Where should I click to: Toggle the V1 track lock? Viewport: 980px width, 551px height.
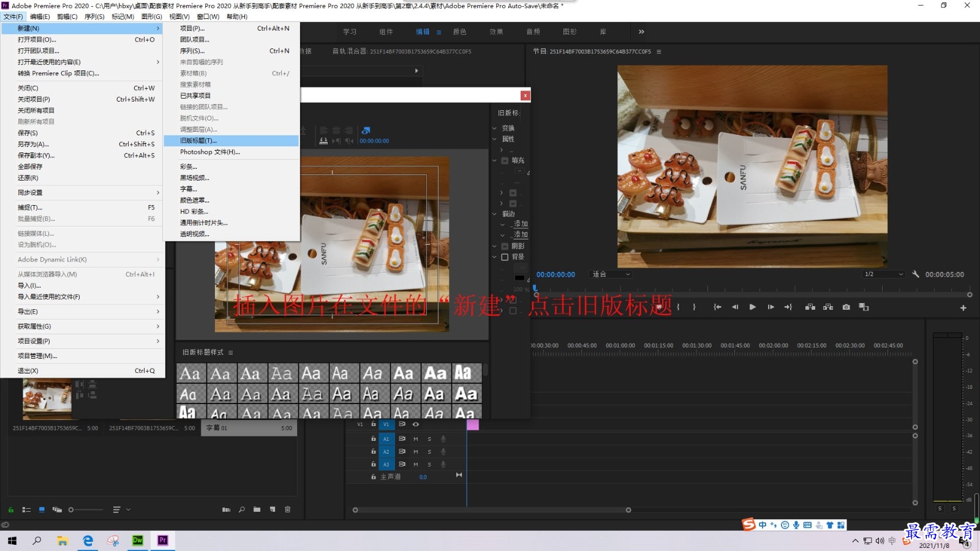(x=373, y=424)
